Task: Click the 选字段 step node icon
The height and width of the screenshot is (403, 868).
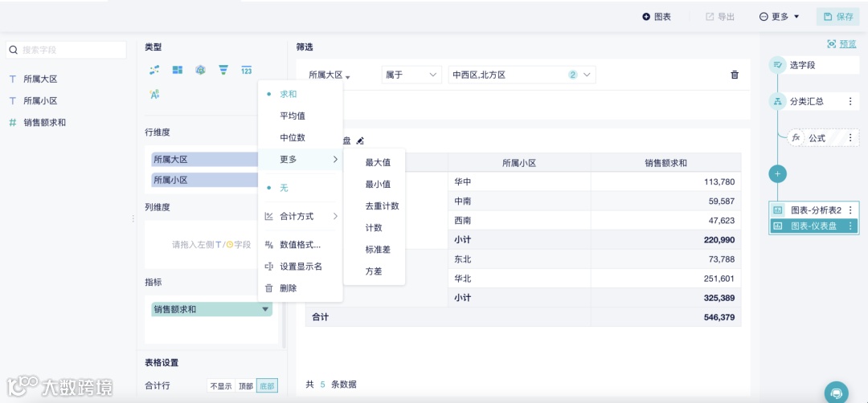Action: [777, 65]
